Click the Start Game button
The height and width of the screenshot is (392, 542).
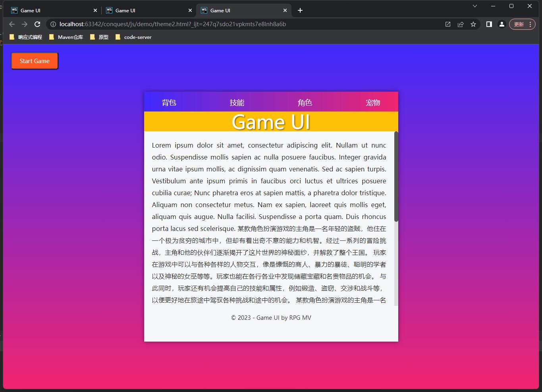[35, 61]
